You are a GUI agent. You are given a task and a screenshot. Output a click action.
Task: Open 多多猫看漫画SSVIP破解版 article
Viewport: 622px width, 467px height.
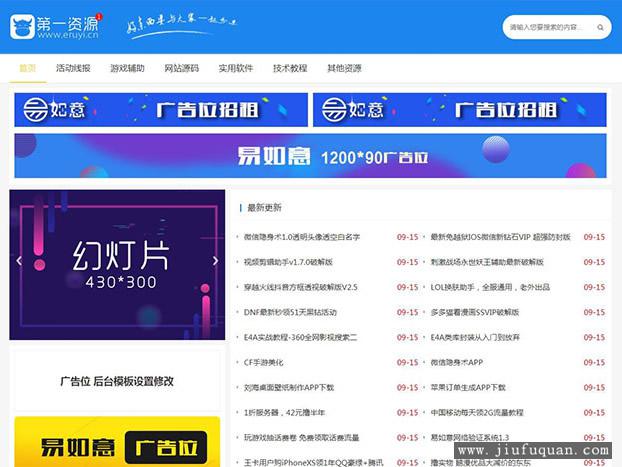point(475,312)
